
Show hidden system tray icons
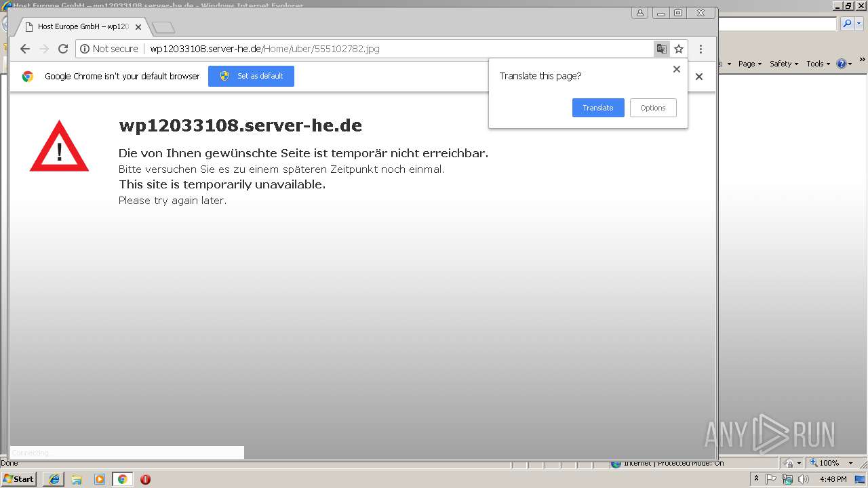point(756,479)
